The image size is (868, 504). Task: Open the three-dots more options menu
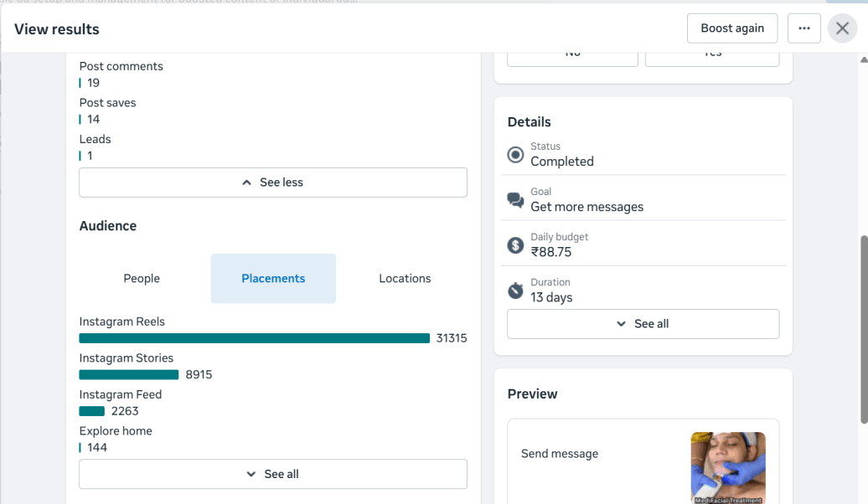(803, 28)
